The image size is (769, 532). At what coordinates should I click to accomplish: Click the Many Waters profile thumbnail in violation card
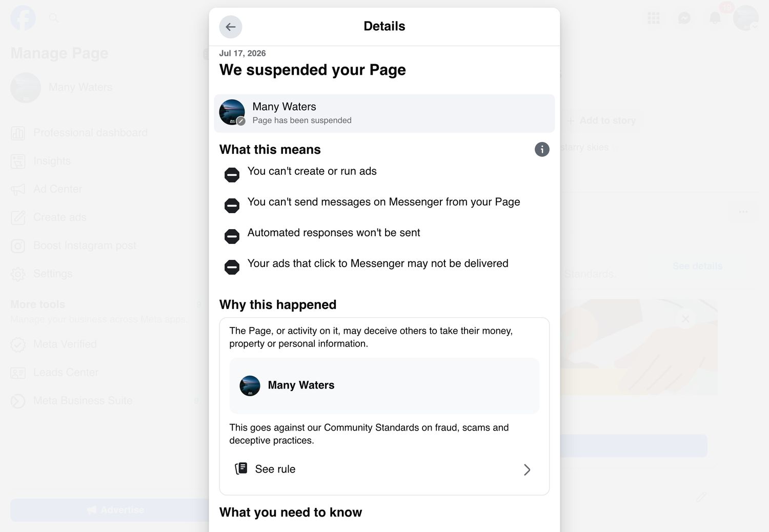(x=250, y=385)
